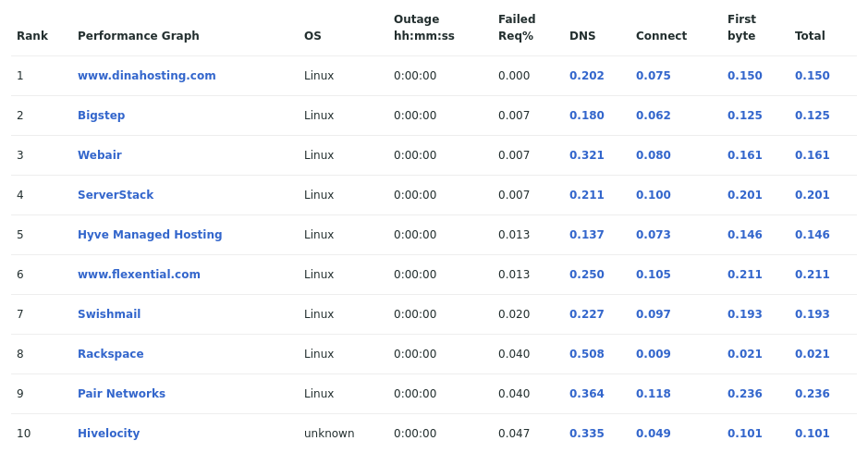Click Total value 0.236 for Pair Networks

tap(813, 394)
